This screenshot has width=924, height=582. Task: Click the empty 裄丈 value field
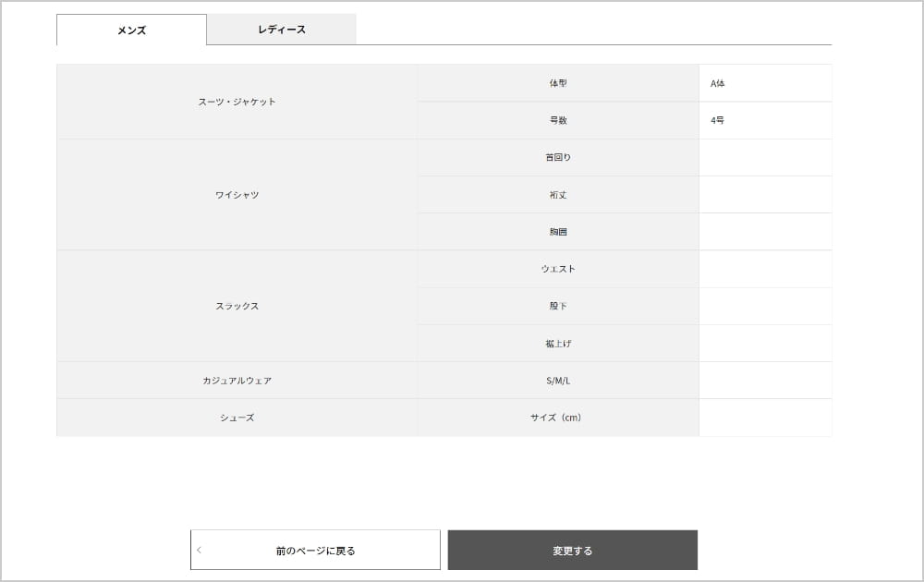[765, 195]
